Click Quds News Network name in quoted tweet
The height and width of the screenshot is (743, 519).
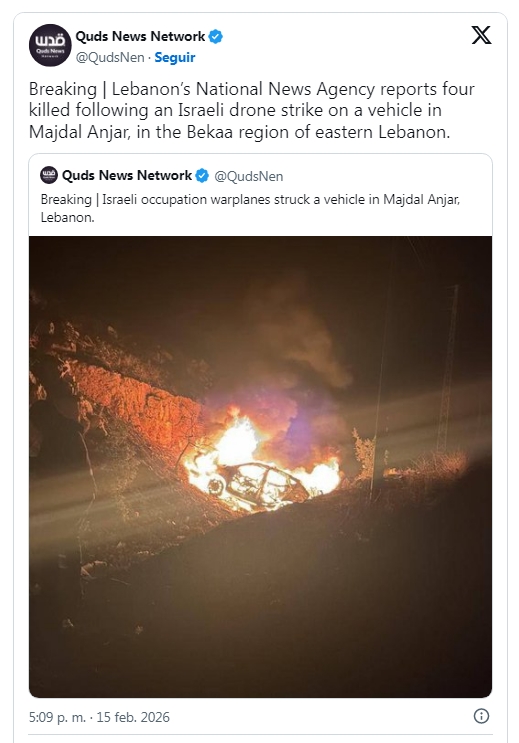click(x=127, y=175)
